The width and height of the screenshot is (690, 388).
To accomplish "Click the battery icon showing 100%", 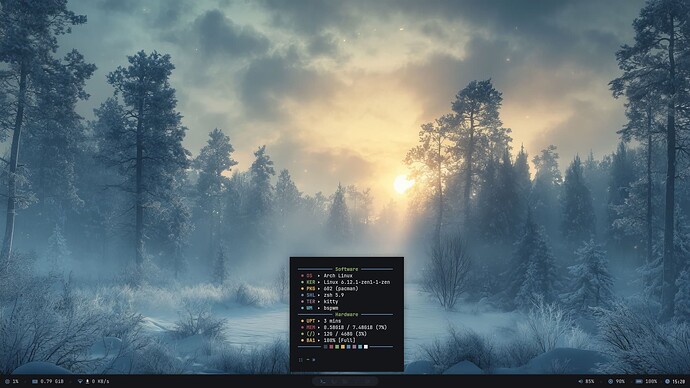I will [639, 381].
